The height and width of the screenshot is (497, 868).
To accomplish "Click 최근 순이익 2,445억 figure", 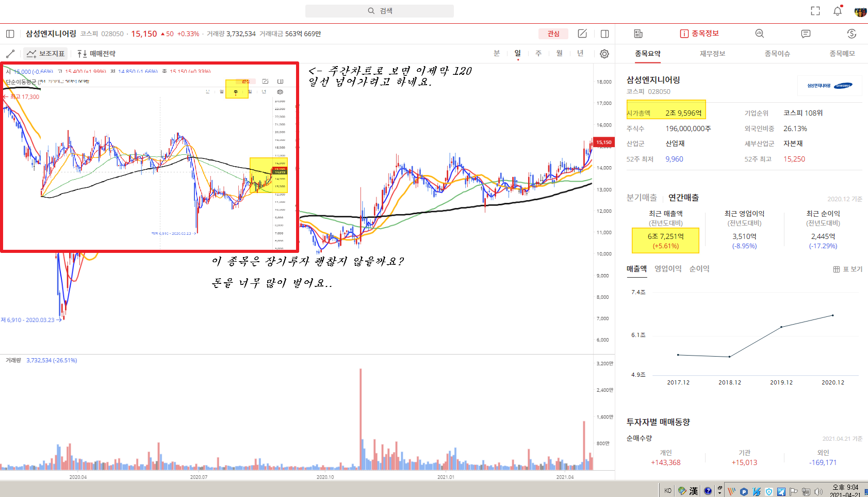I will (x=823, y=236).
